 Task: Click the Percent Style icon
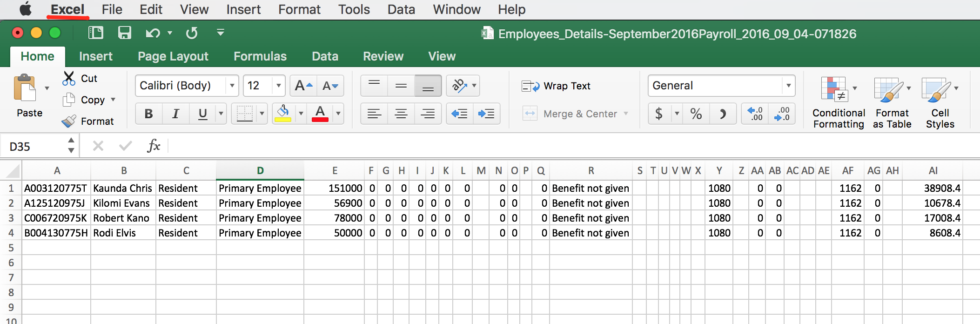tap(696, 114)
